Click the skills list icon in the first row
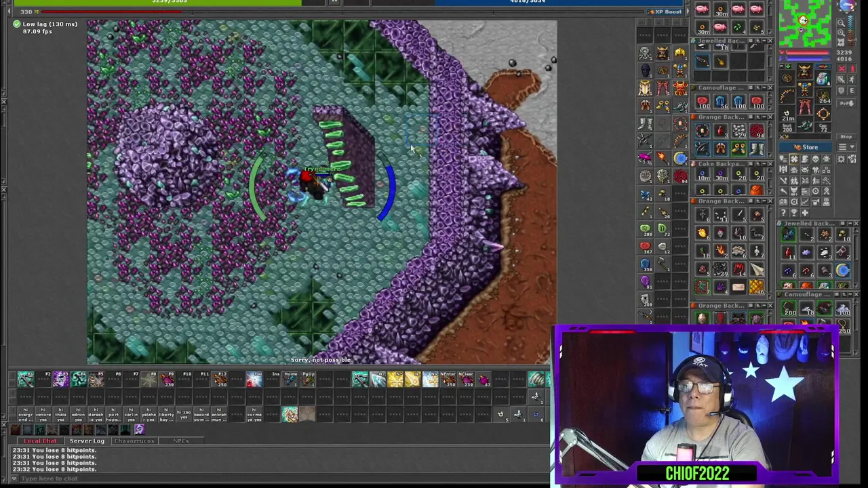This screenshot has height=488, width=868. [783, 159]
